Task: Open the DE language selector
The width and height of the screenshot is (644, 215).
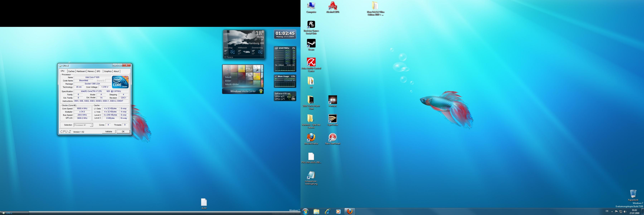Action: (x=607, y=211)
